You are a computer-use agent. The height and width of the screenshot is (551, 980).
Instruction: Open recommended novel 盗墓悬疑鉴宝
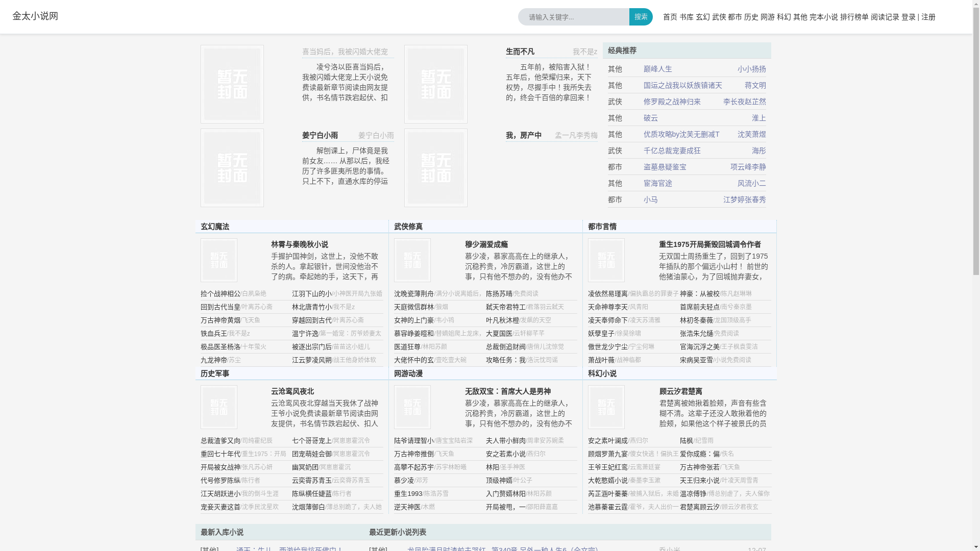665,167
